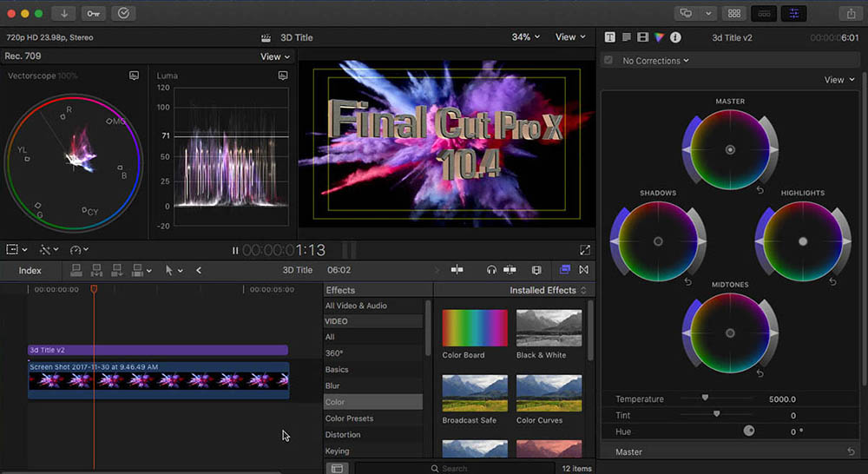Open the scopes View menu button
Screen dimensions: 868x474
275,56
